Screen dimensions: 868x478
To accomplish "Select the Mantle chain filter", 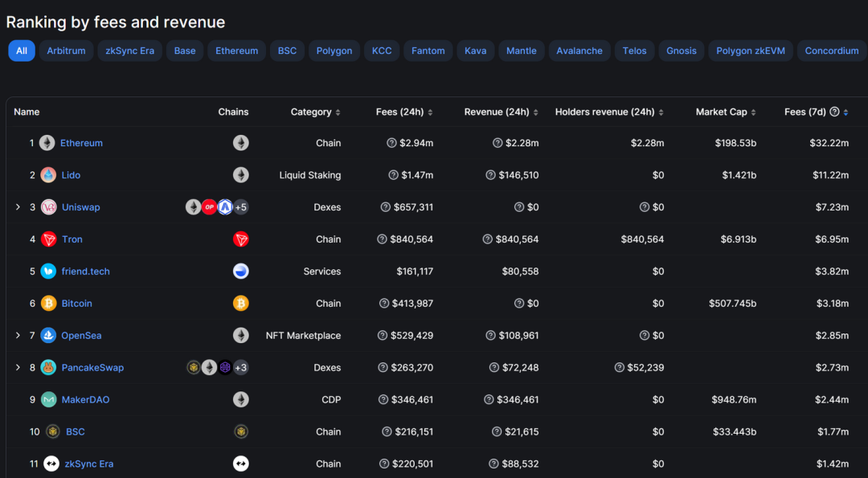I will tap(522, 51).
